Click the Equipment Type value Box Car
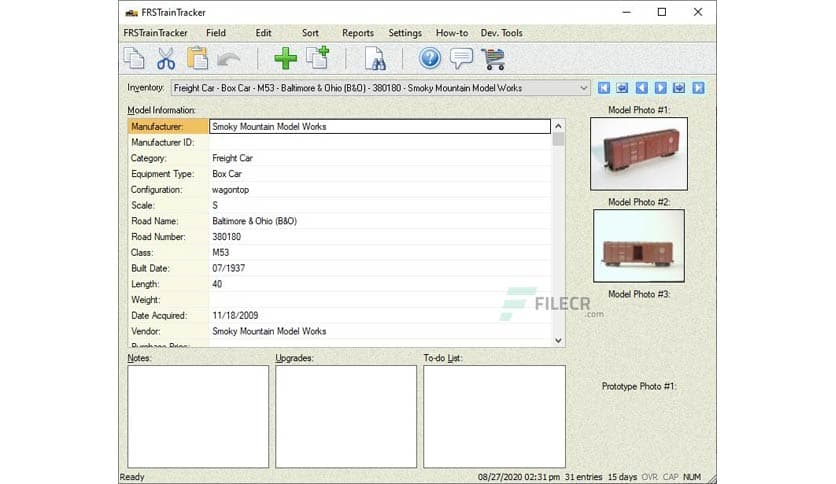The height and width of the screenshot is (484, 836). tap(227, 174)
